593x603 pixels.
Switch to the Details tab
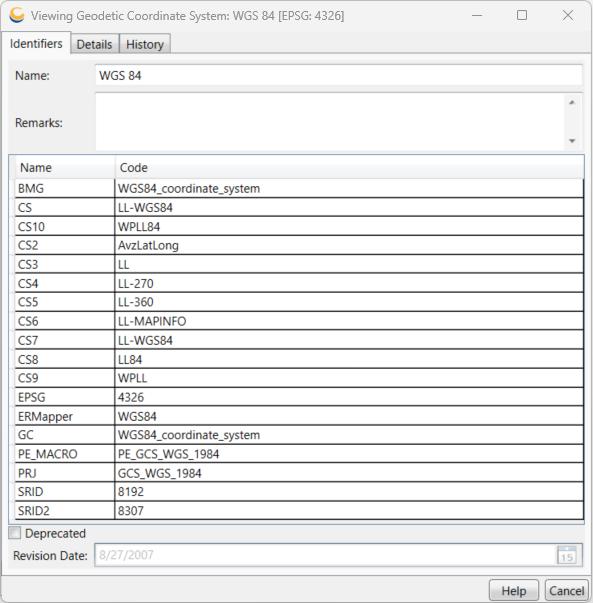pyautogui.click(x=95, y=44)
